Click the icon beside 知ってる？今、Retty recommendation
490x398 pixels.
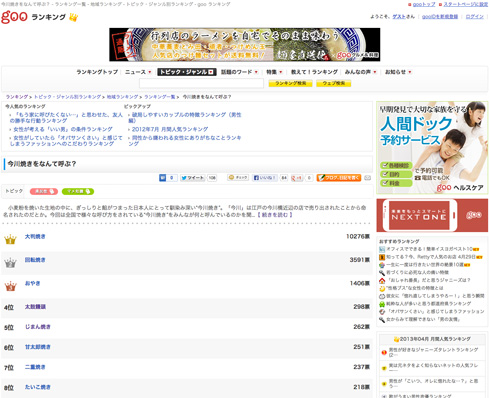[x=382, y=257]
